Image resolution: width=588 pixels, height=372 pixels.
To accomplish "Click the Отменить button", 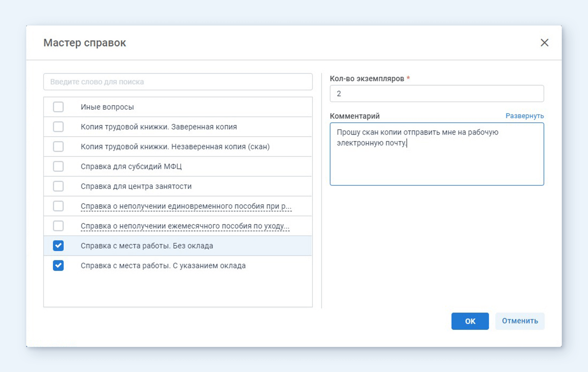I will 520,321.
